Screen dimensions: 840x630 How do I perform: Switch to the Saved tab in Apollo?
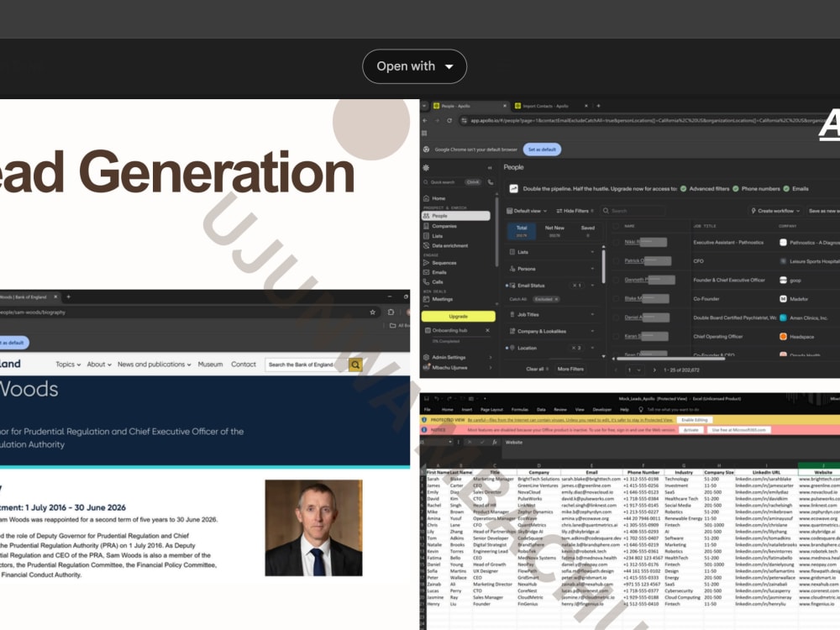click(x=588, y=231)
